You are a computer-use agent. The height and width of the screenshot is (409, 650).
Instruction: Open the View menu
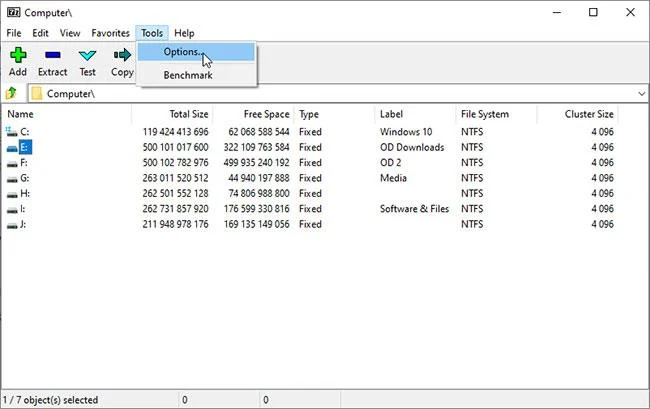point(70,33)
